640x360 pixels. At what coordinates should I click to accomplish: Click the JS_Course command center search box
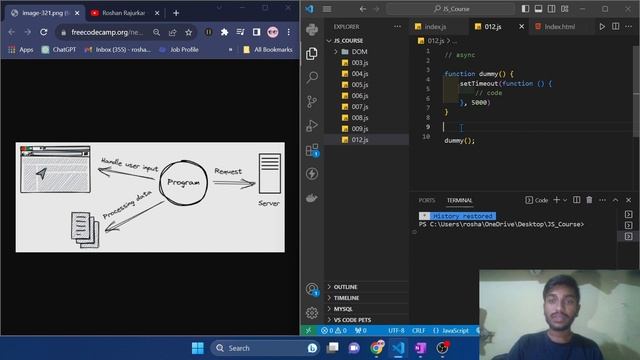[451, 9]
